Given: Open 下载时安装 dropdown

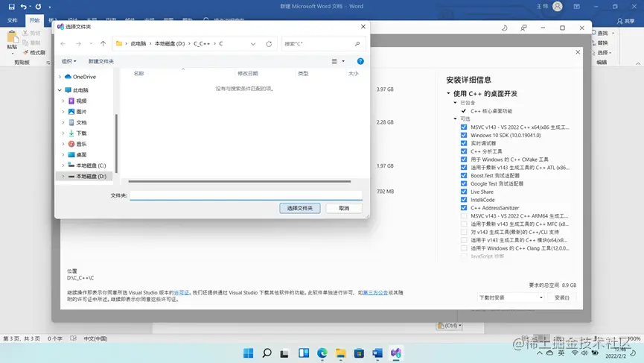Looking at the screenshot, I should [x=511, y=297].
